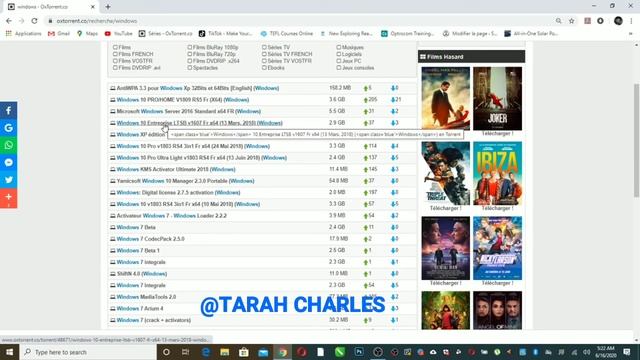Share via the Google sidebar icon
Viewport: 640px width, 360px height.
point(9,128)
